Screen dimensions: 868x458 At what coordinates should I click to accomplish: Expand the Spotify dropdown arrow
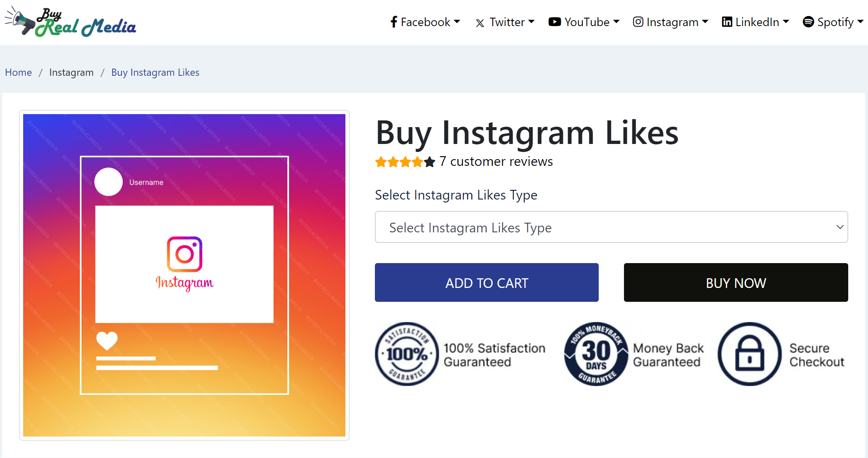click(x=860, y=21)
